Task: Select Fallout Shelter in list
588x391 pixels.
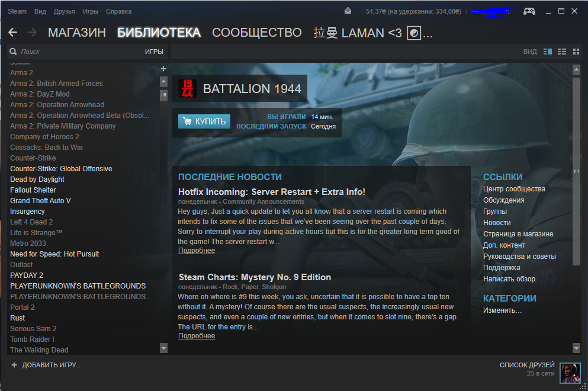Action: [33, 190]
